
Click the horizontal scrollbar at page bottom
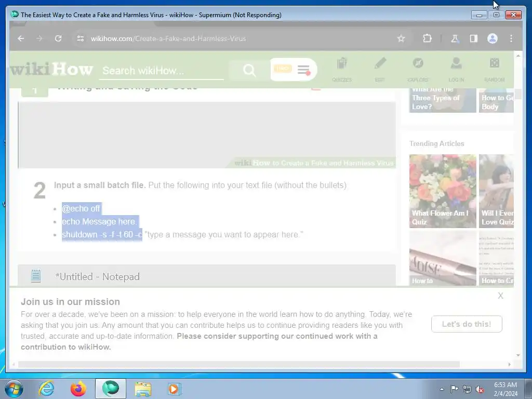click(x=239, y=364)
